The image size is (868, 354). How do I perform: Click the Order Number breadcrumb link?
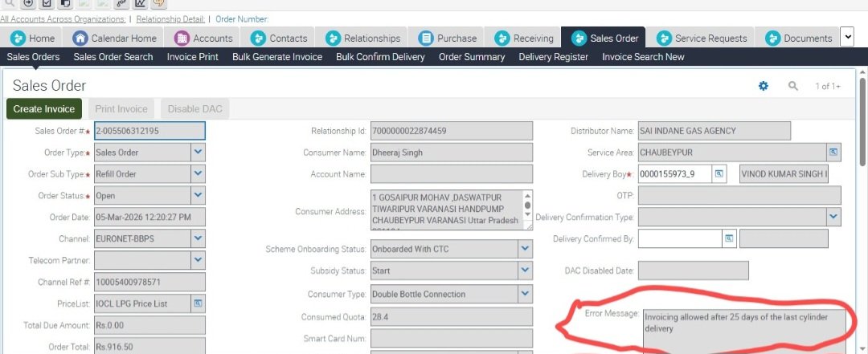[242, 19]
